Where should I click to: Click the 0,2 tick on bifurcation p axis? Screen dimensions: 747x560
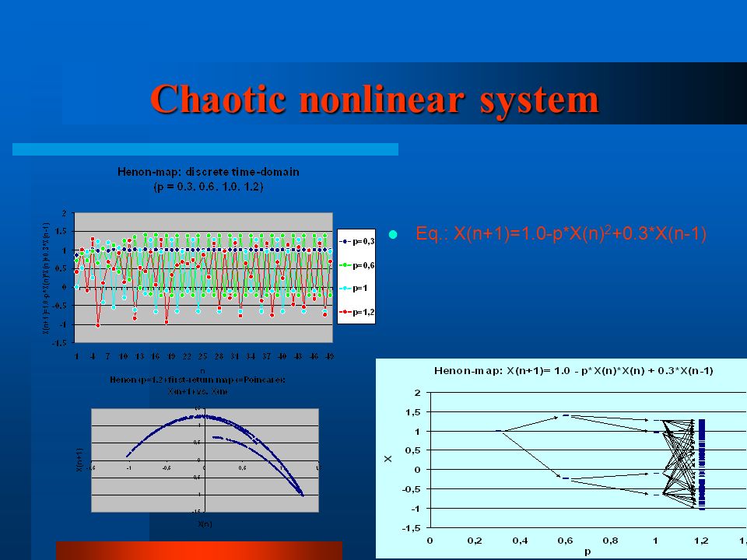coord(475,541)
